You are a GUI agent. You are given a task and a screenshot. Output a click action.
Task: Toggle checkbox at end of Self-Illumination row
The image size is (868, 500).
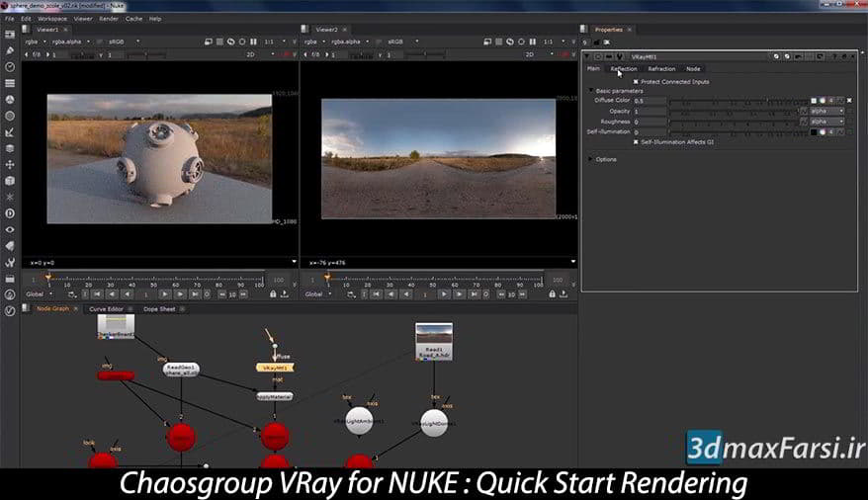tap(850, 132)
